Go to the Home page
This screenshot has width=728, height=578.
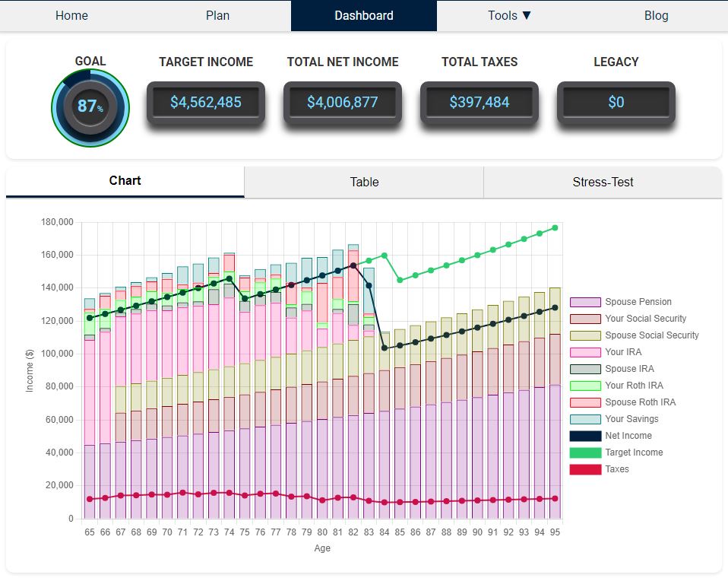pyautogui.click(x=71, y=15)
